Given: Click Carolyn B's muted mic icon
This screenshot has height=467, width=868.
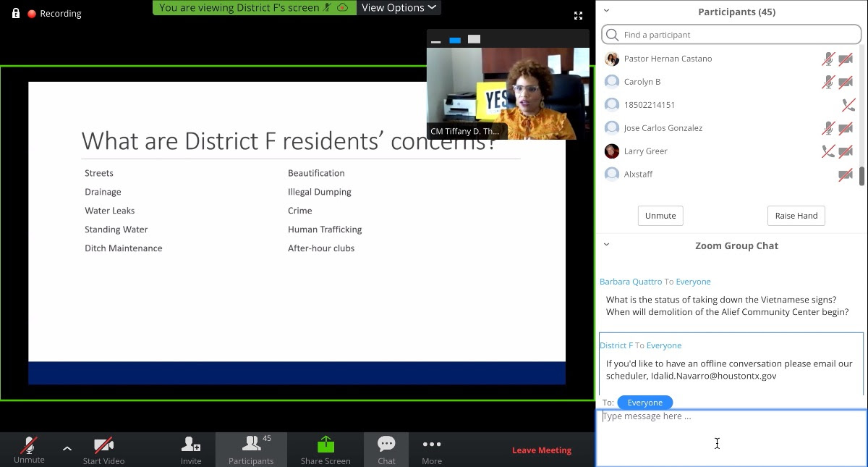Looking at the screenshot, I should point(828,82).
